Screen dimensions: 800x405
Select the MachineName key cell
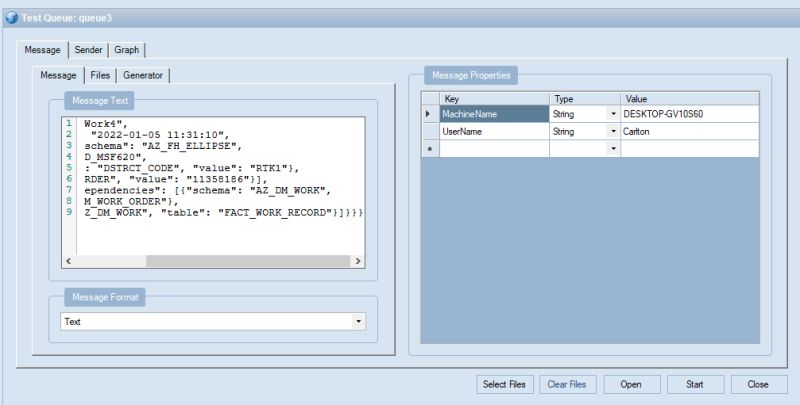[x=494, y=114]
